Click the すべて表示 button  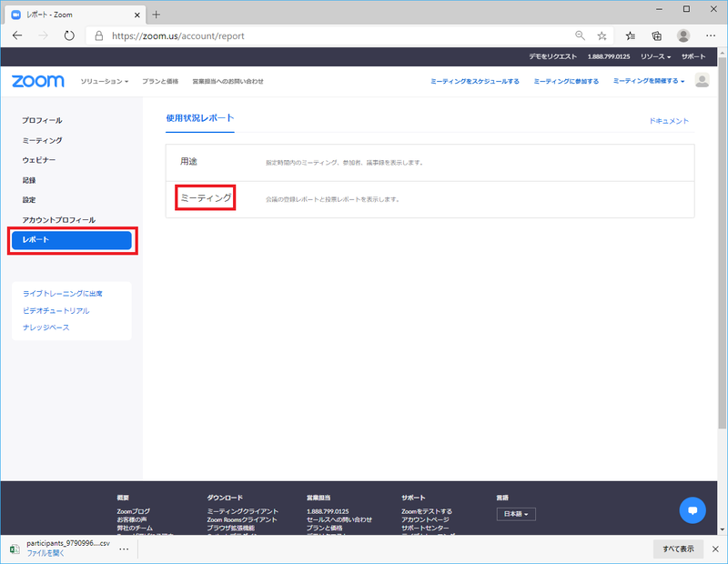coord(678,549)
